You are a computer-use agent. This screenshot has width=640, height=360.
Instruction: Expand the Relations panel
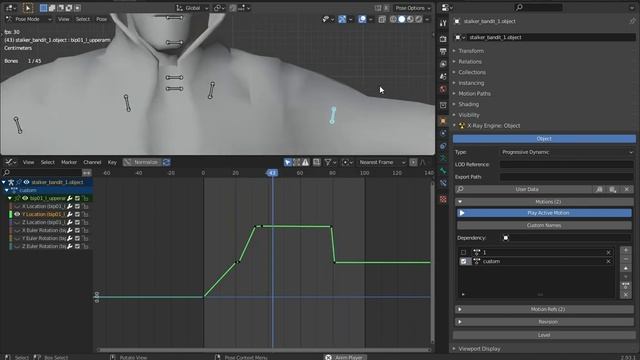click(x=470, y=62)
